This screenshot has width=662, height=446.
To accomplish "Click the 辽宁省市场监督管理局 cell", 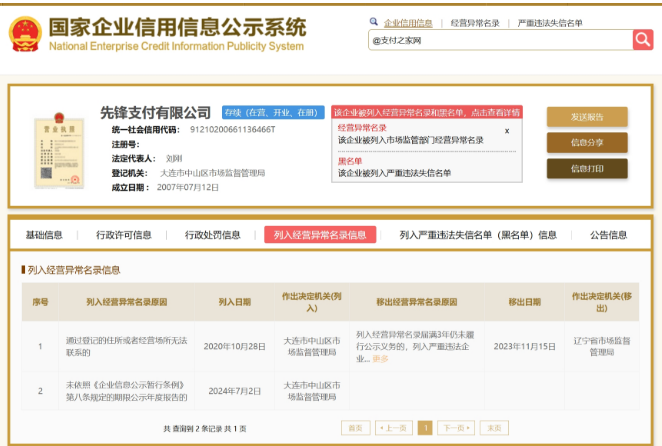I will tap(602, 346).
